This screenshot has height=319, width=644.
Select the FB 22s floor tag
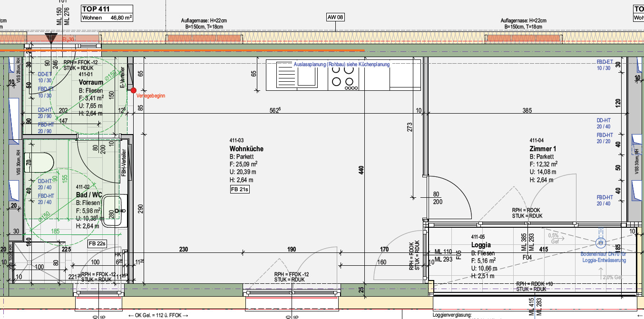tap(97, 244)
